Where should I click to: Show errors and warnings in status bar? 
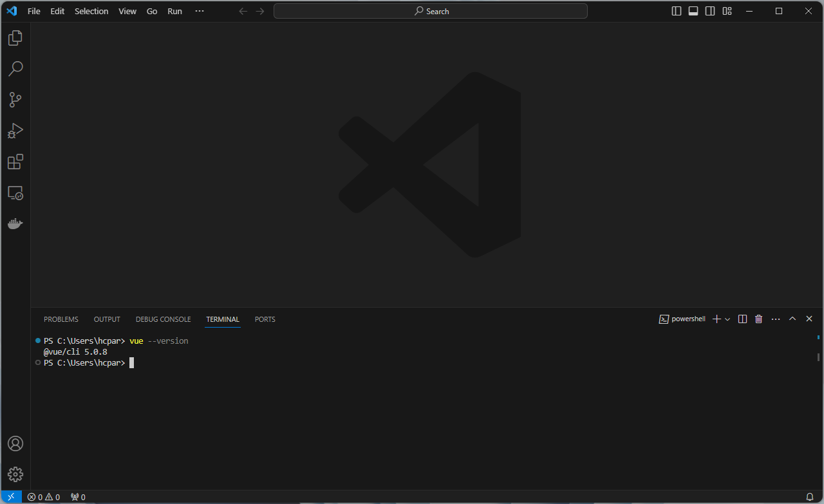click(x=43, y=497)
